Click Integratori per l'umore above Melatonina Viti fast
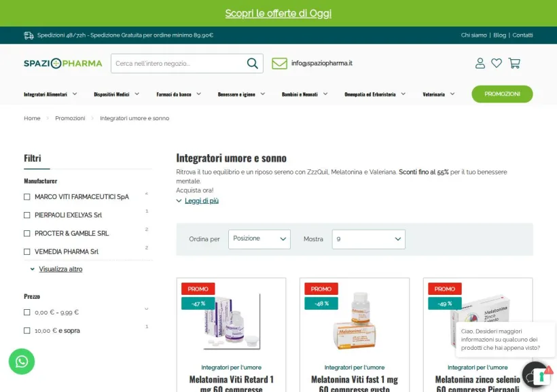The height and width of the screenshot is (392, 557). (355, 368)
